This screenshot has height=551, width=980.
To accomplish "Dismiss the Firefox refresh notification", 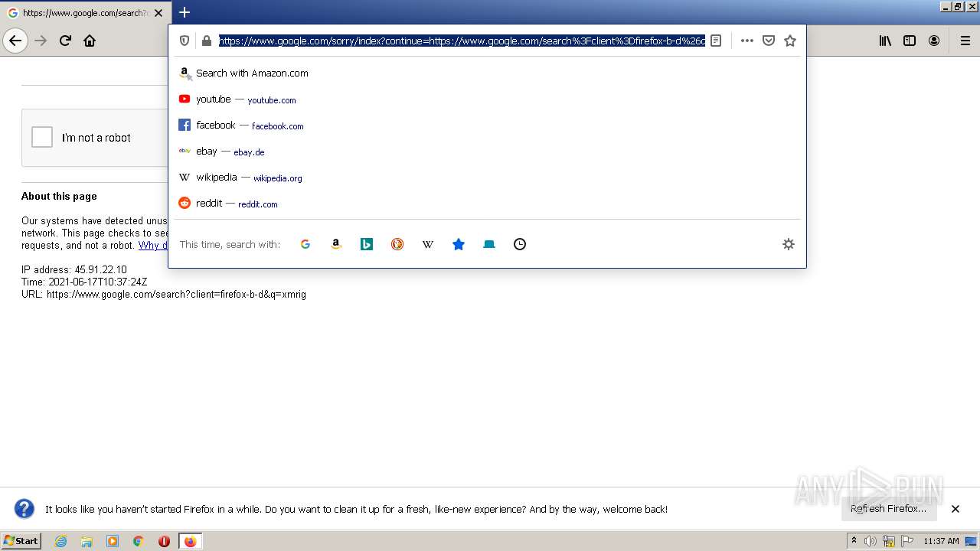I will click(955, 509).
